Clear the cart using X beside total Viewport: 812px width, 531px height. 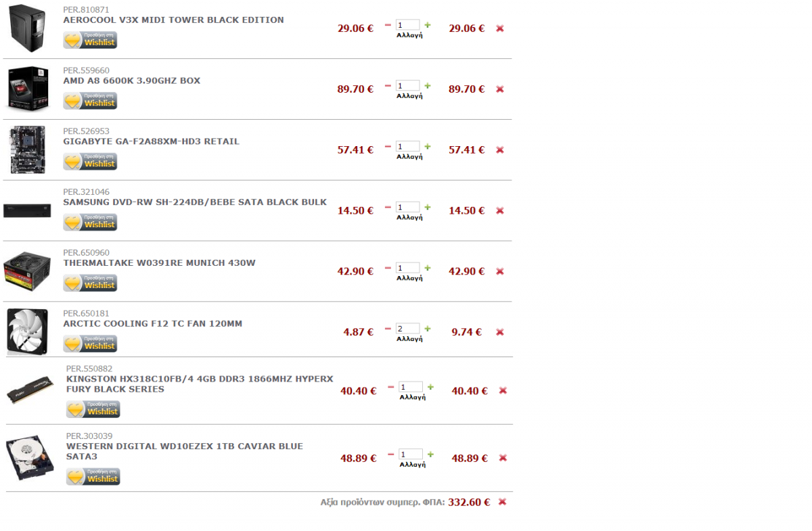[502, 502]
